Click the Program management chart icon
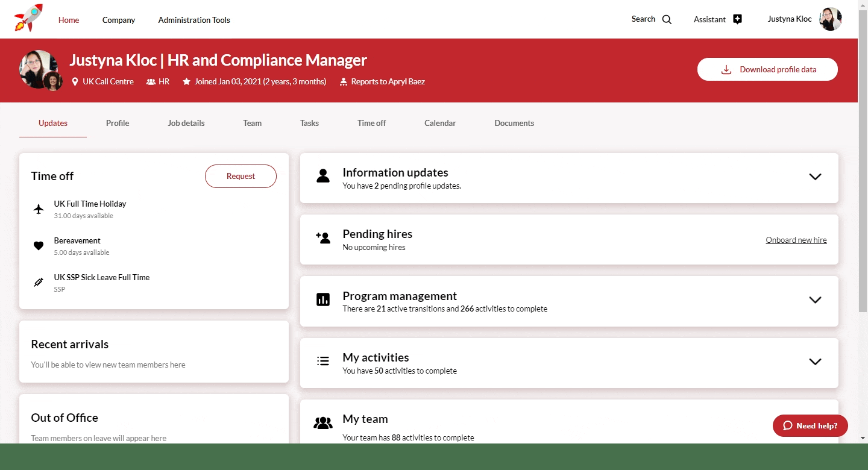868x470 pixels. coord(323,299)
